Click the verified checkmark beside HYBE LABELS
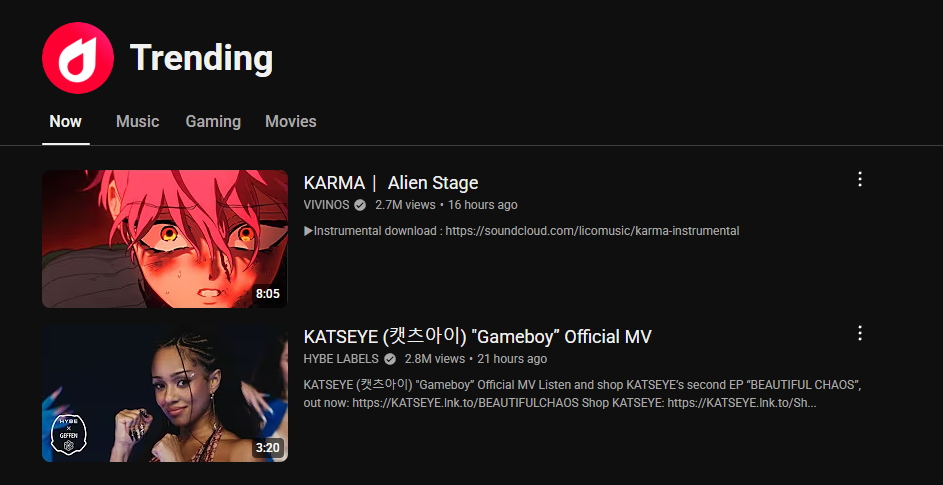This screenshot has width=943, height=485. pos(390,359)
